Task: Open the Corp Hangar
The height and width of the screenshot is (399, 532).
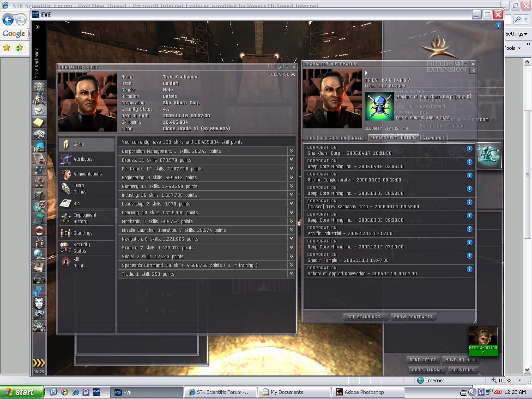Action: pos(427,370)
